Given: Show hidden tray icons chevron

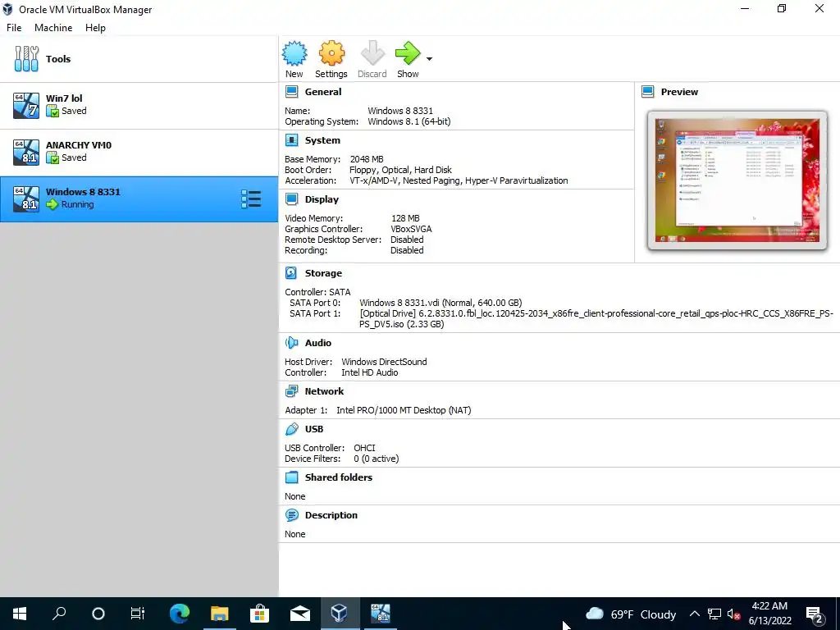Looking at the screenshot, I should tap(694, 614).
